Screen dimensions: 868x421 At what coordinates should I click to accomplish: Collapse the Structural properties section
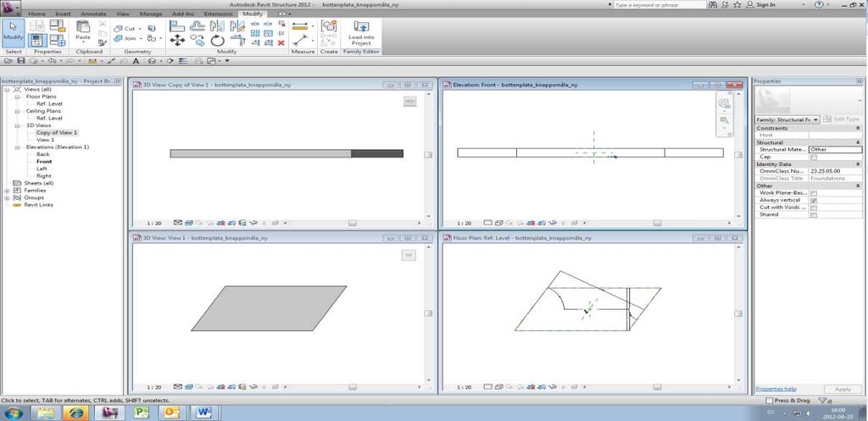(x=858, y=142)
